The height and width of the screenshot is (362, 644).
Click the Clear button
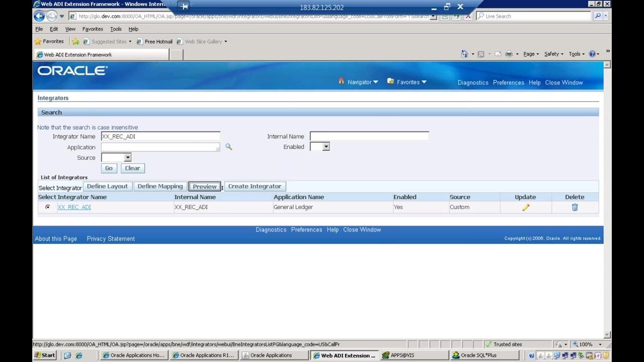point(132,168)
